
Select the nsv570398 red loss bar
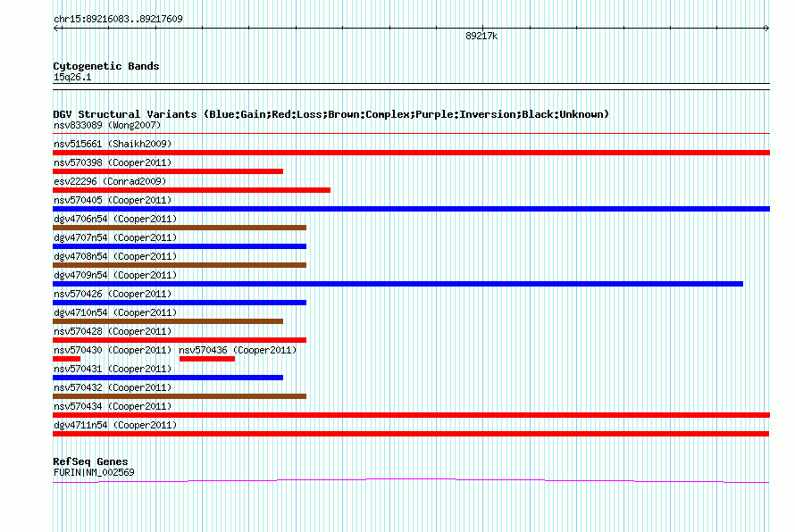point(168,171)
